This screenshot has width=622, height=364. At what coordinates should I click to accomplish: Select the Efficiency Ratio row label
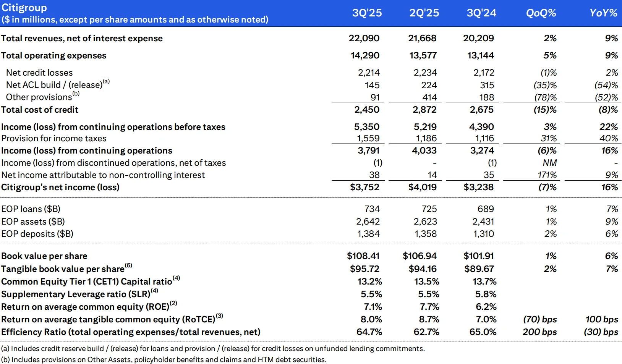pyautogui.click(x=131, y=332)
